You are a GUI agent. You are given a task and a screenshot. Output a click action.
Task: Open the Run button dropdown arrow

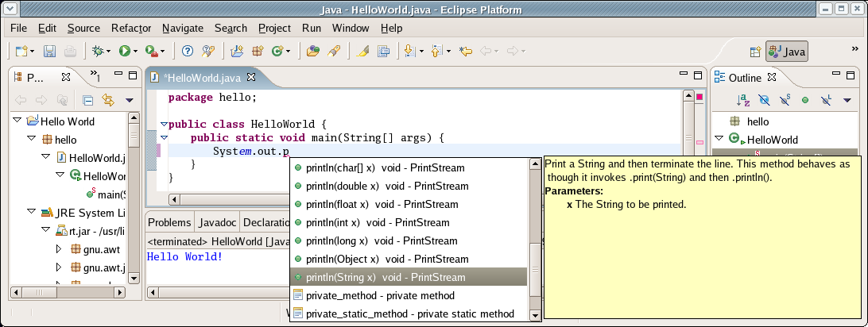tap(136, 52)
